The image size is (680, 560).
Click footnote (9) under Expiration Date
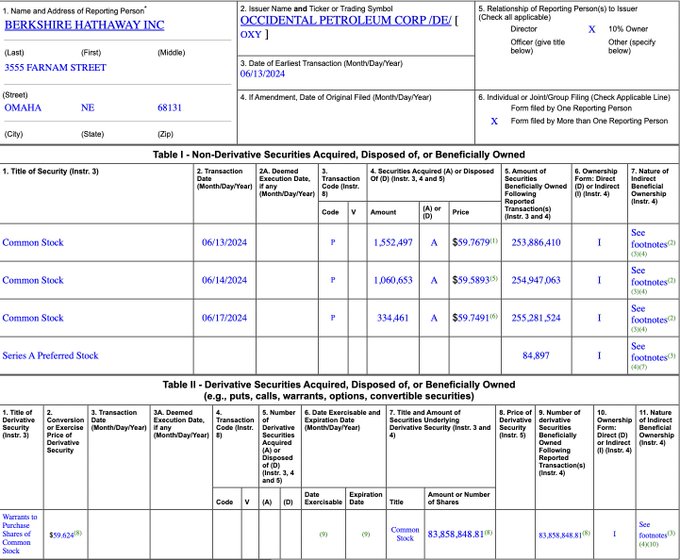click(x=366, y=534)
